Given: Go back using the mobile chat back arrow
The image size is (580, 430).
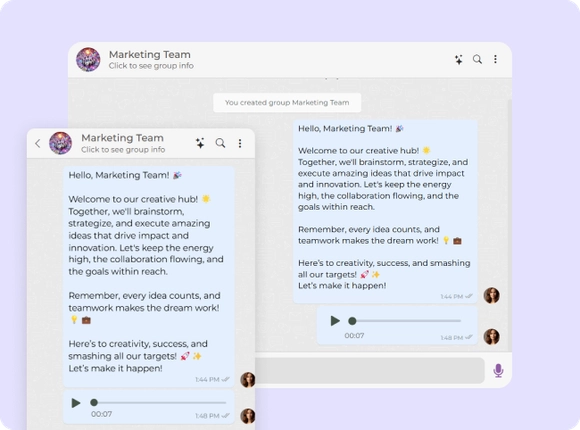Looking at the screenshot, I should click(x=37, y=143).
